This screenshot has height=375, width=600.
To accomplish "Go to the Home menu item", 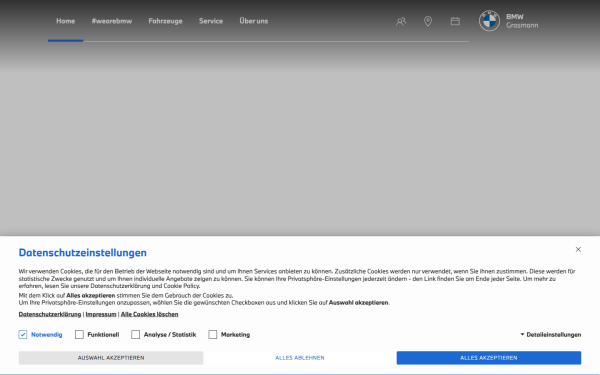I will 65,21.
